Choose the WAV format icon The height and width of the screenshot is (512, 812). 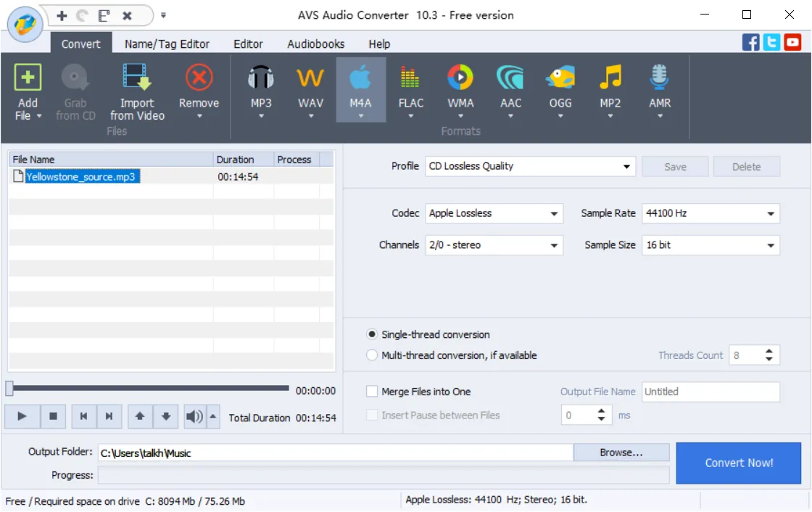pos(310,78)
